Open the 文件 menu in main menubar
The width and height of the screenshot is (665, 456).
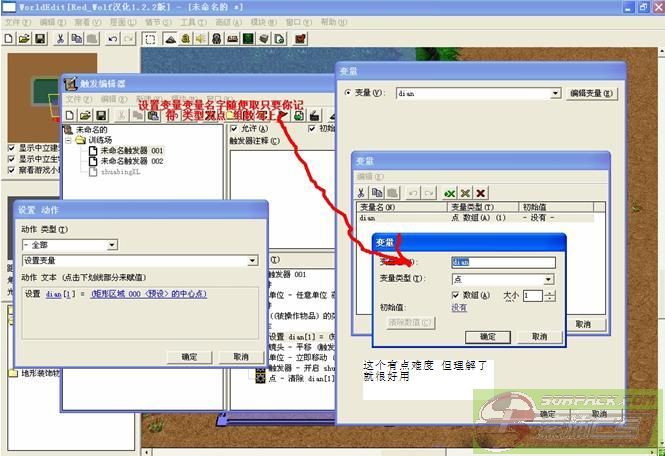(x=13, y=21)
